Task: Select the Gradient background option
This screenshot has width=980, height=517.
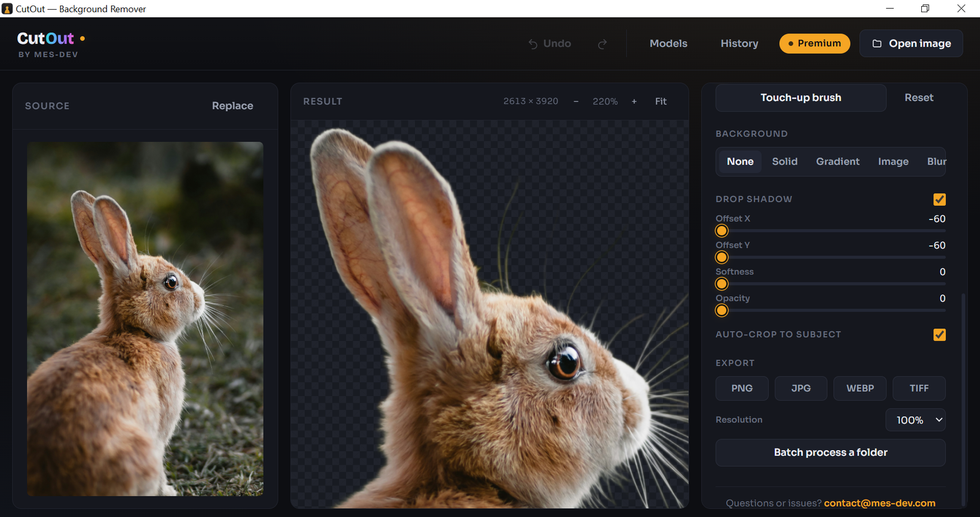Action: [837, 162]
